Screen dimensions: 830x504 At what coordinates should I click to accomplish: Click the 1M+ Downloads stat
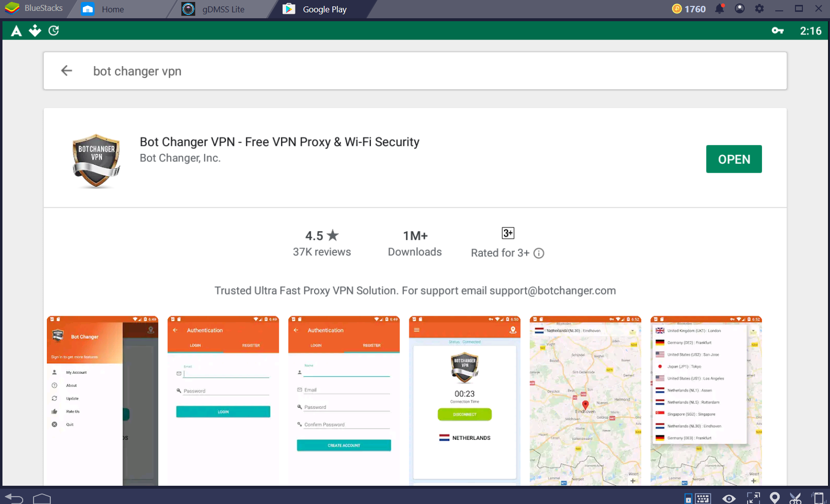click(x=415, y=244)
